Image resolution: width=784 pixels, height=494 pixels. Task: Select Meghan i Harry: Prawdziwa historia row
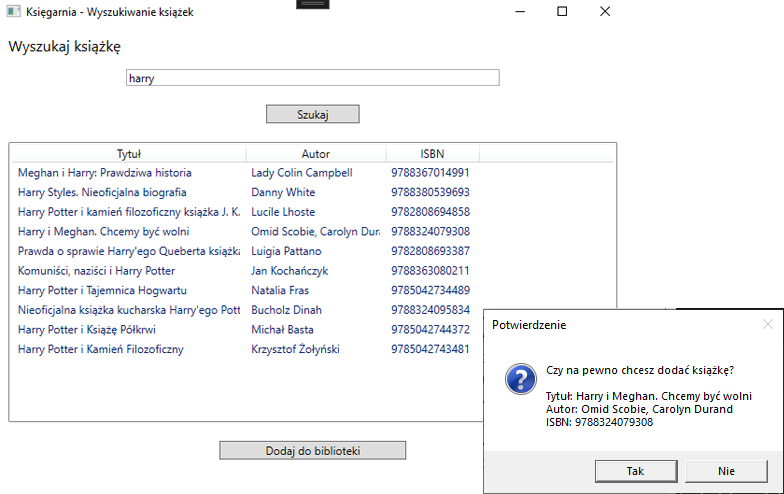(312, 172)
